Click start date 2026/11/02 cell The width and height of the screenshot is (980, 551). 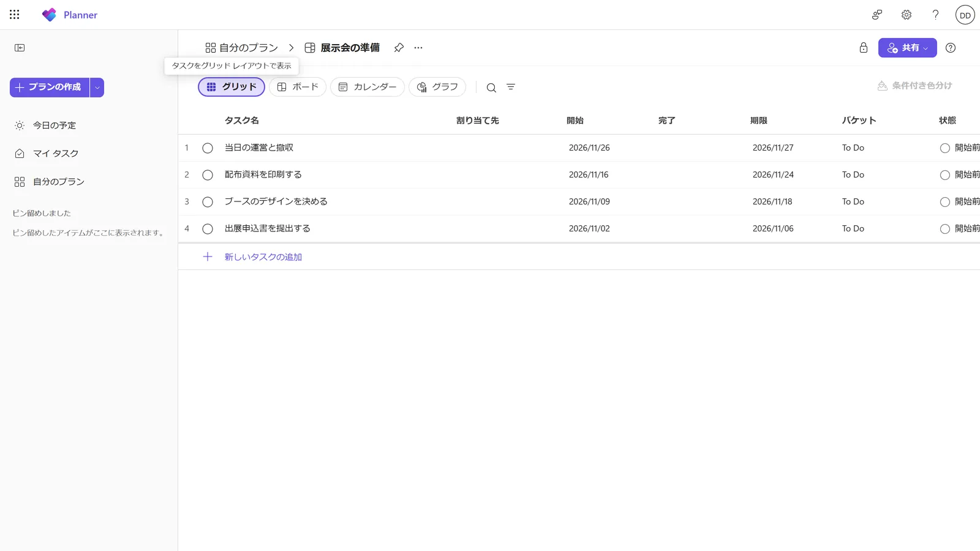(589, 228)
